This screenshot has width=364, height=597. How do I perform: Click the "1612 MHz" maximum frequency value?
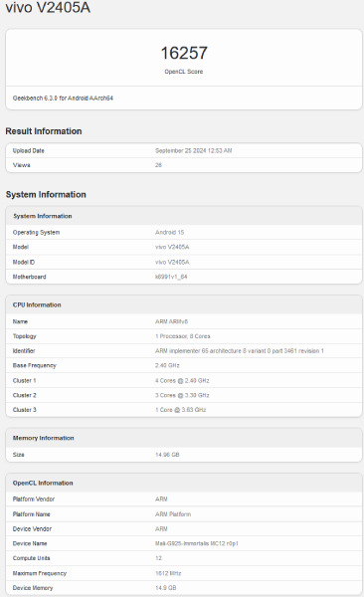168,573
